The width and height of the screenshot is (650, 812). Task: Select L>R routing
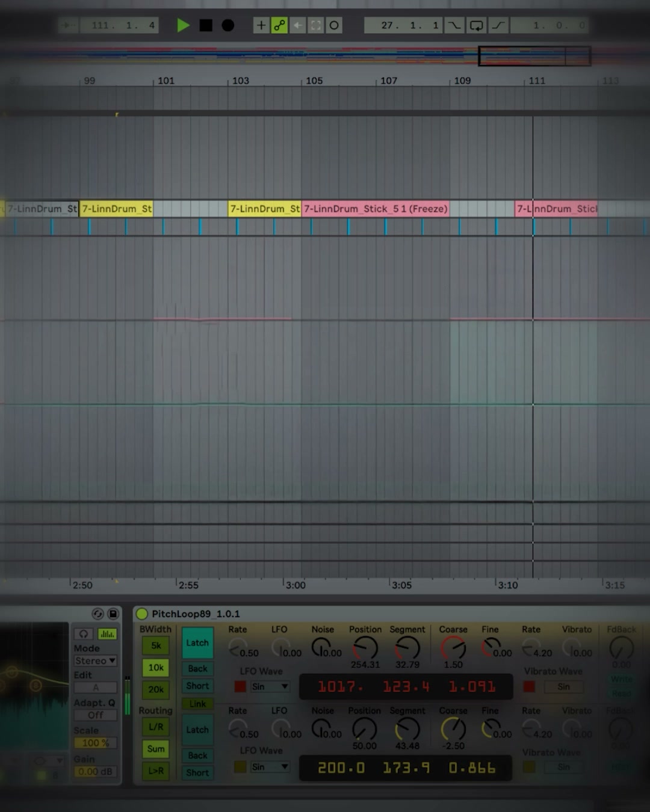156,770
